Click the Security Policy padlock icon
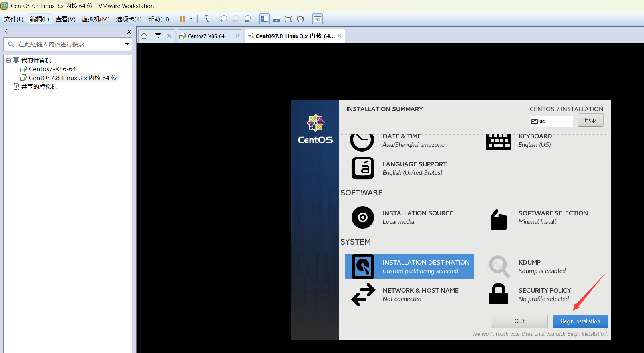 tap(499, 294)
